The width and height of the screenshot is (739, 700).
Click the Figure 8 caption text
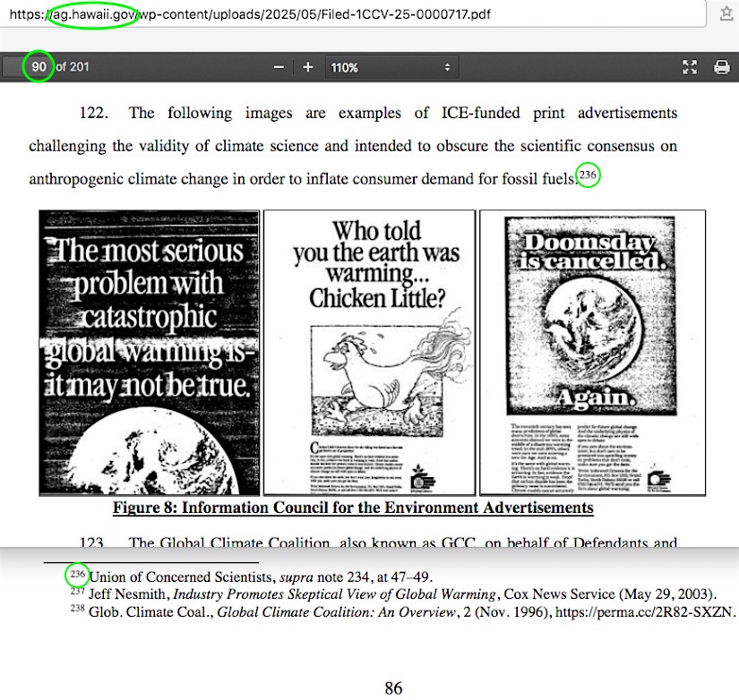tap(353, 508)
